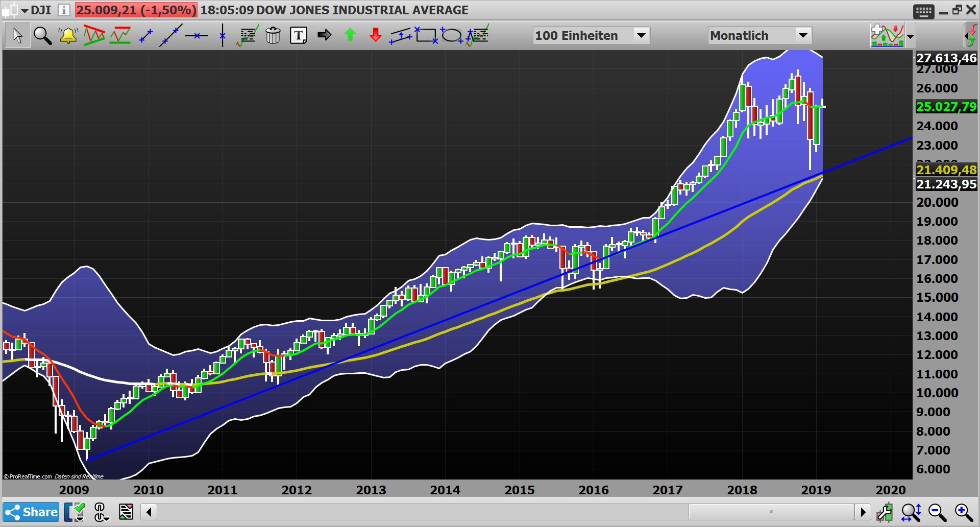Screen dimensions: 980x527
Task: Pick the vertical line tool
Action: tap(223, 36)
